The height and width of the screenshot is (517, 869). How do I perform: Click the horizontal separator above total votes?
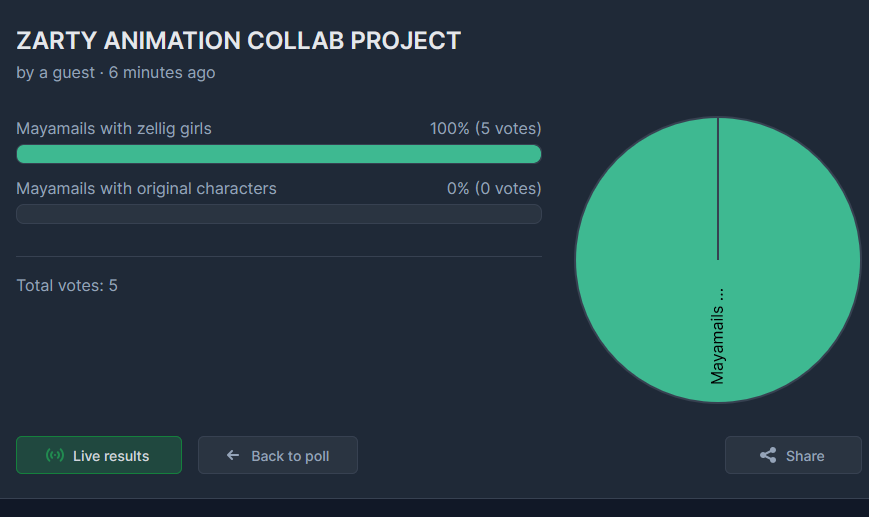(279, 256)
